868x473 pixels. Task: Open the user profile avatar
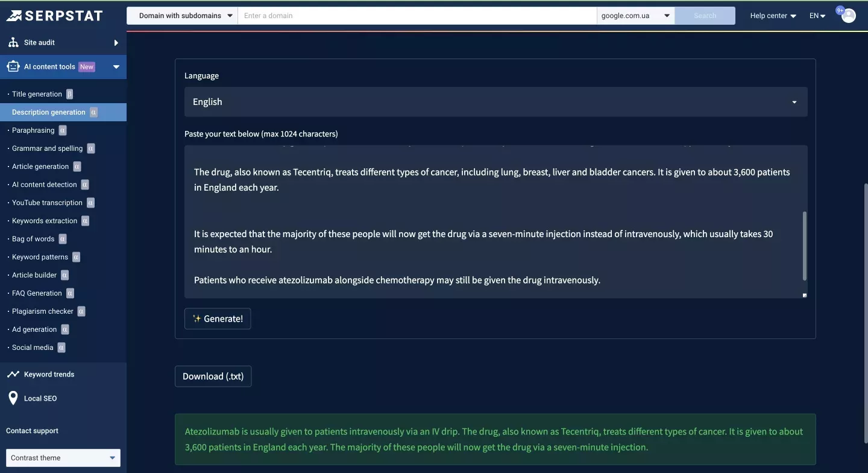(849, 16)
